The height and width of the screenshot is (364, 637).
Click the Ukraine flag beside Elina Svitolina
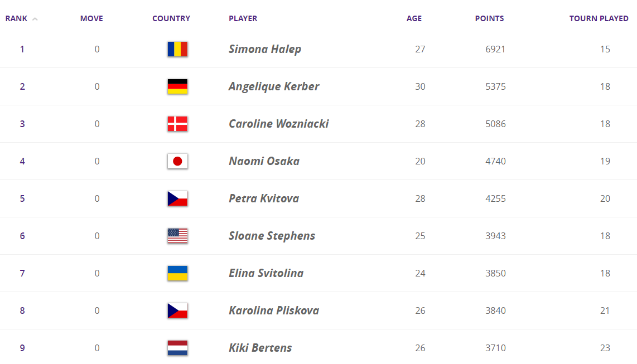(x=177, y=273)
